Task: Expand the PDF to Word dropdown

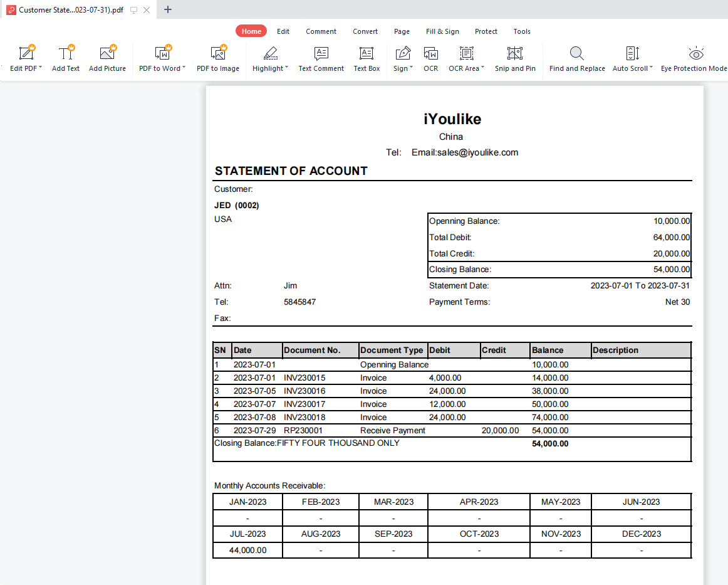Action: 184,68
